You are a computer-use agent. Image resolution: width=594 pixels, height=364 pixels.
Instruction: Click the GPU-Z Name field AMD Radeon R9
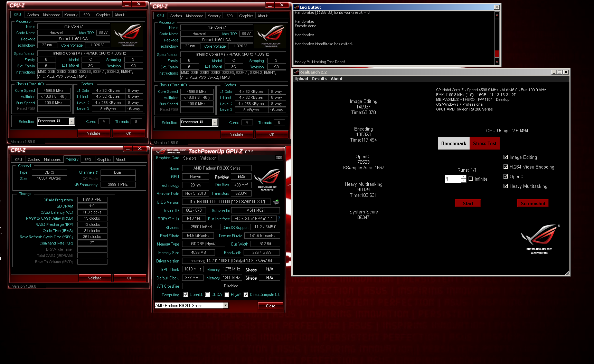coord(217,168)
